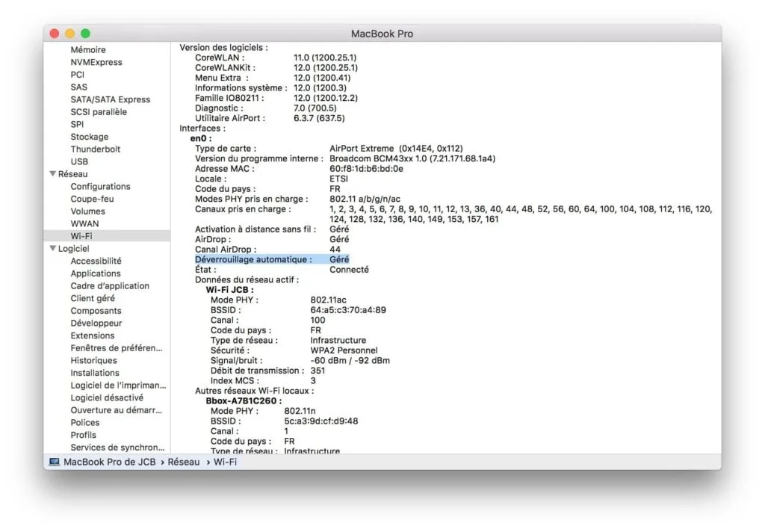Select NVMExpress in the sidebar
The height and width of the screenshot is (532, 765).
tap(96, 62)
